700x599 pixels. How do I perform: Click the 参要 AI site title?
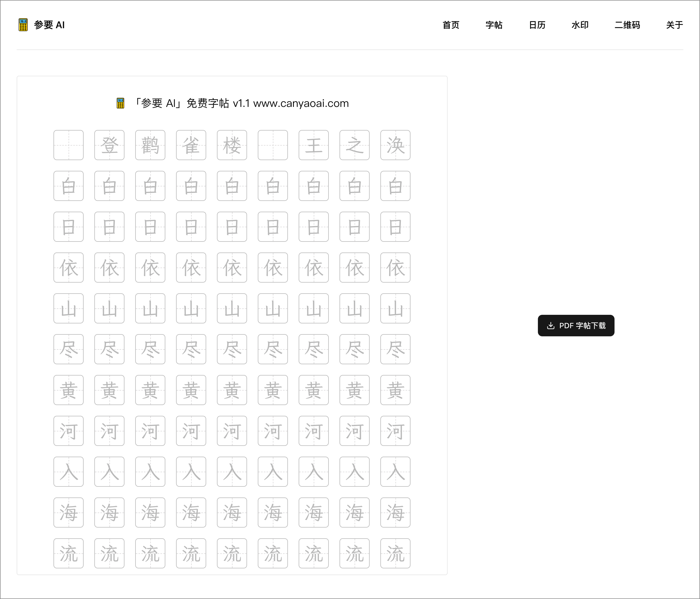pyautogui.click(x=49, y=25)
